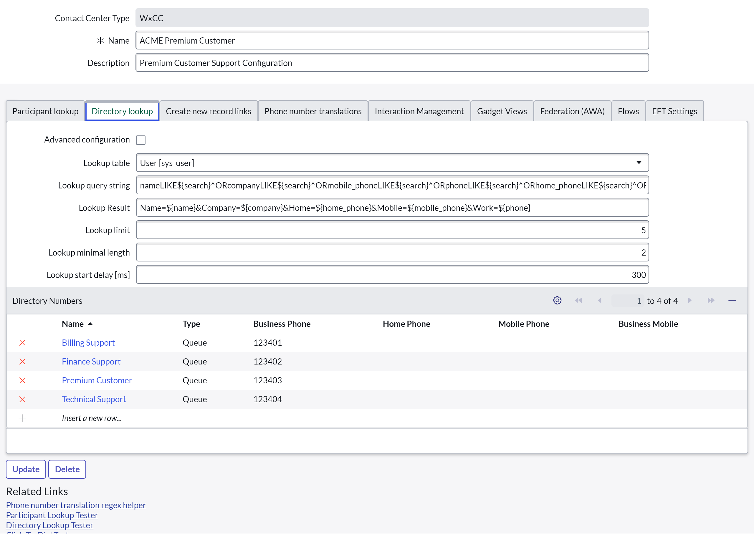Click Queue type in Billing Support row
This screenshot has height=560, width=754.
(195, 343)
